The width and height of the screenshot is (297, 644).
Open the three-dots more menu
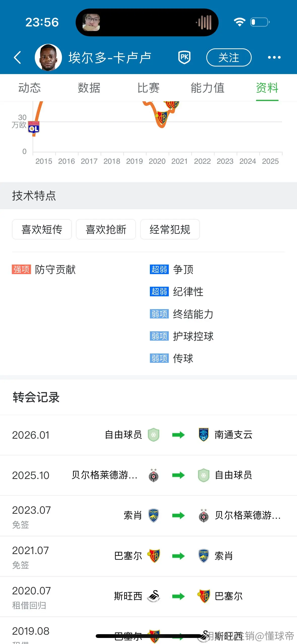[274, 57]
